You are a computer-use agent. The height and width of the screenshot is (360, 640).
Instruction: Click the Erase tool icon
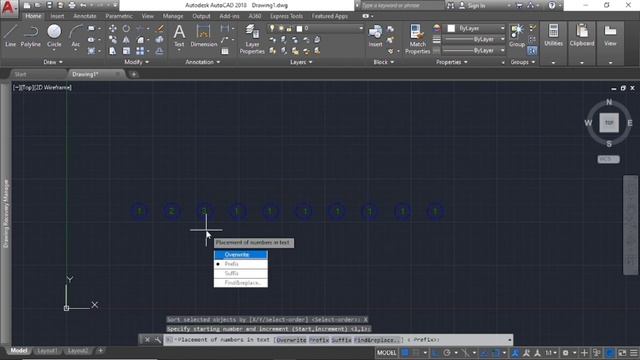(160, 29)
